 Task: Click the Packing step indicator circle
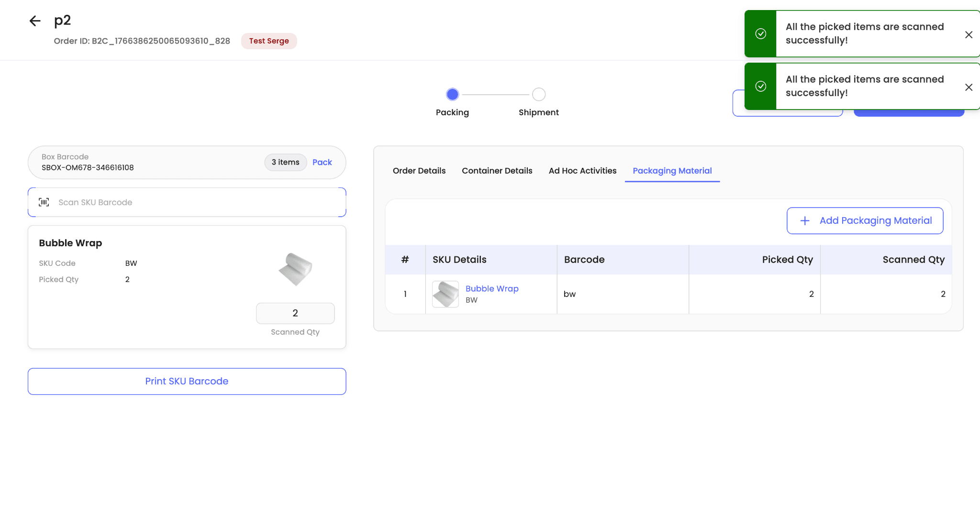pos(452,94)
